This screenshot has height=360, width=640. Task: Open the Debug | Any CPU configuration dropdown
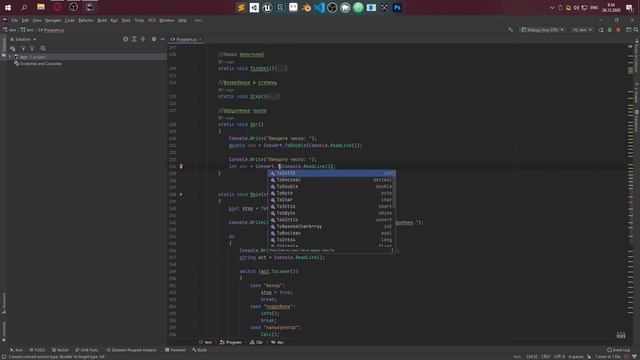tap(542, 30)
